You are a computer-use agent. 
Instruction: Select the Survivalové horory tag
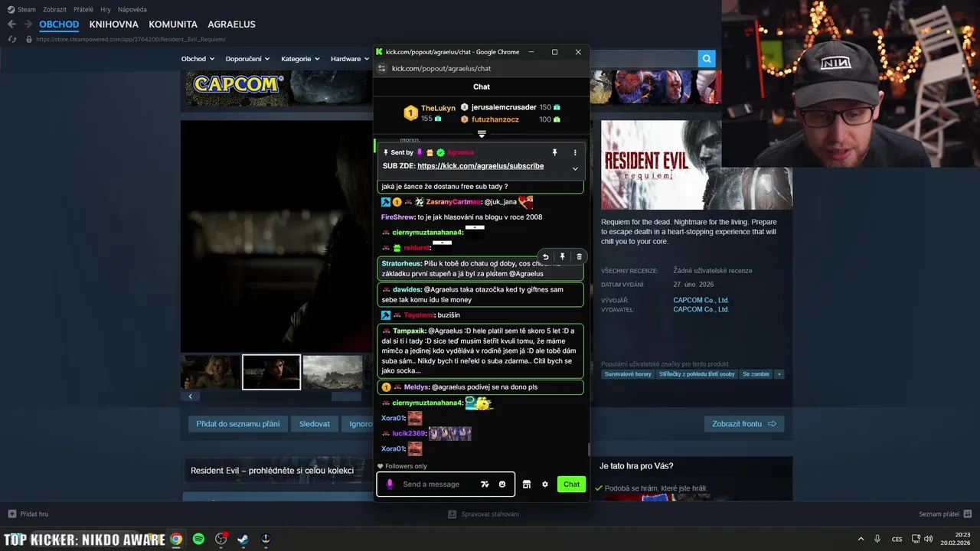[x=628, y=374]
